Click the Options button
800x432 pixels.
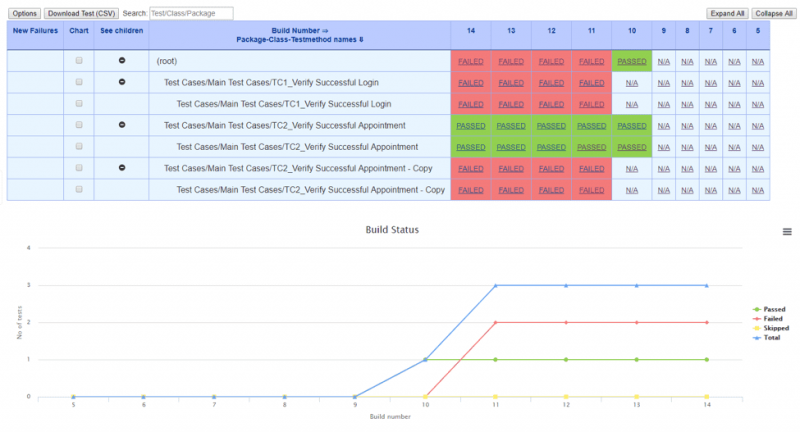(25, 13)
